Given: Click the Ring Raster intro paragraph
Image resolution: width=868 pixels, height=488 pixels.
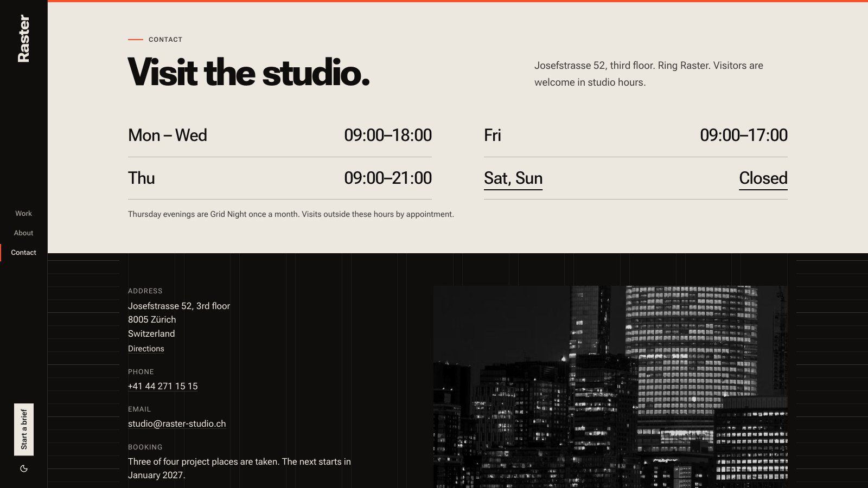Looking at the screenshot, I should pos(649,74).
